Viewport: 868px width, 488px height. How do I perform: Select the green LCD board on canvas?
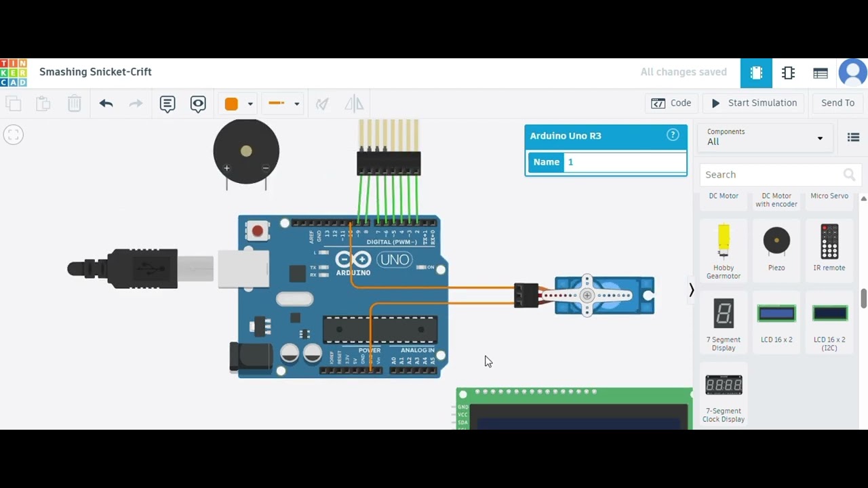[574, 409]
